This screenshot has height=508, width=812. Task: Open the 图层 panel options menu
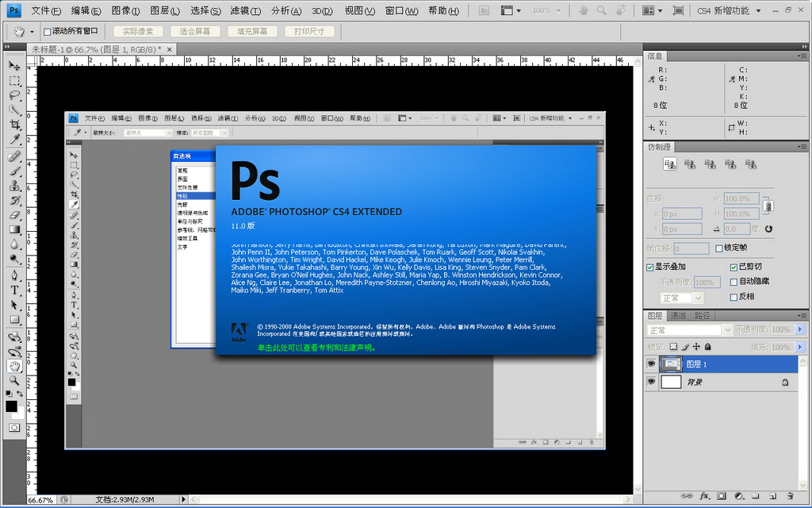pos(802,315)
